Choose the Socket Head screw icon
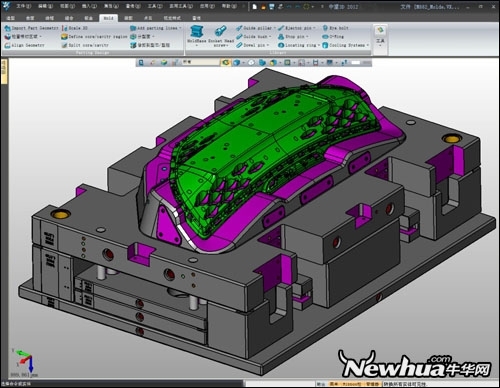Screen dimensions: 500x388 (x=221, y=34)
